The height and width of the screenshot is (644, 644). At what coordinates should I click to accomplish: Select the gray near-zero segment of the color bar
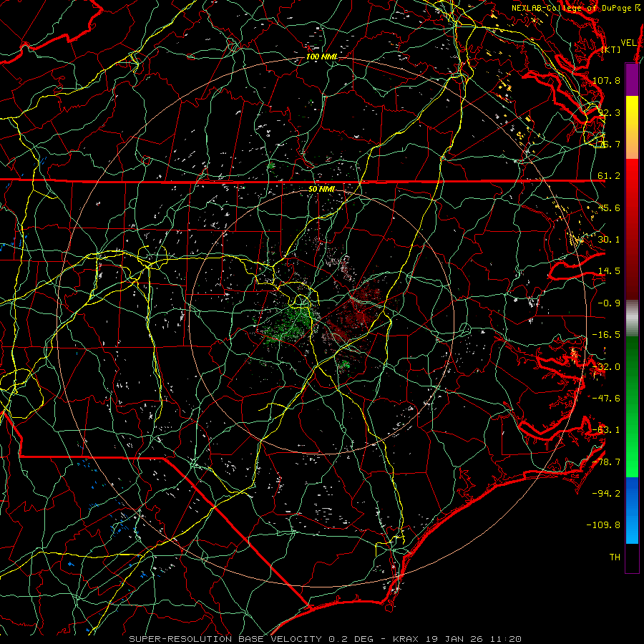632,318
